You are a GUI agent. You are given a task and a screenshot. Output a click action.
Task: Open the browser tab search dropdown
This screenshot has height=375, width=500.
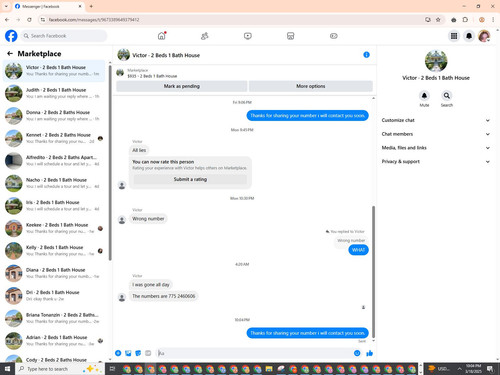(x=6, y=6)
